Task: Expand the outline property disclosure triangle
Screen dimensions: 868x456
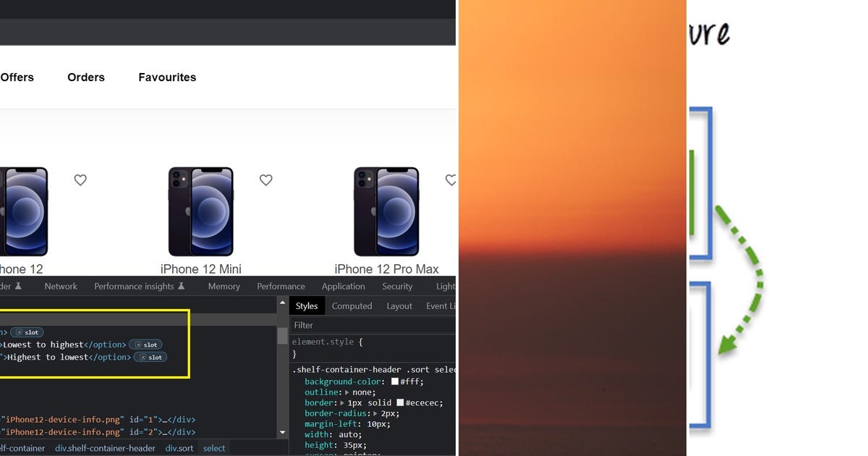Action: (346, 392)
